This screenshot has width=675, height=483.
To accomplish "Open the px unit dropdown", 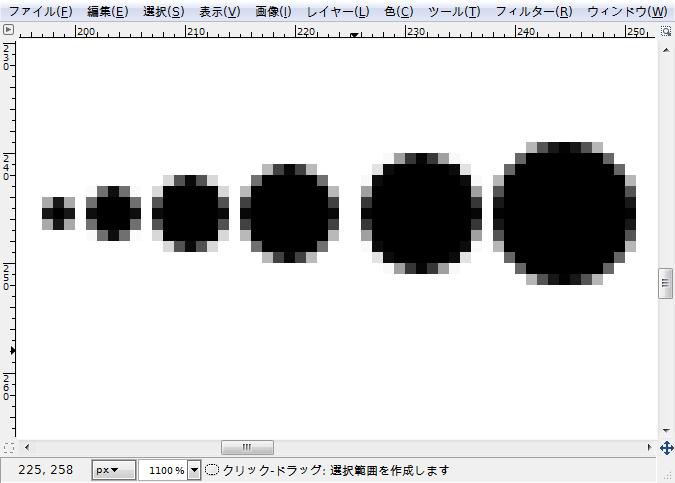I will [x=114, y=470].
